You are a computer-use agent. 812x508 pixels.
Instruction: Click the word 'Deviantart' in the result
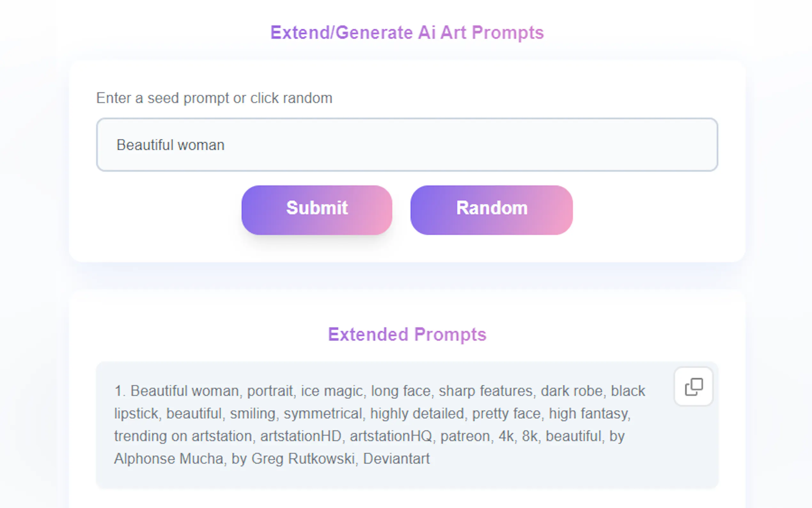click(396, 459)
